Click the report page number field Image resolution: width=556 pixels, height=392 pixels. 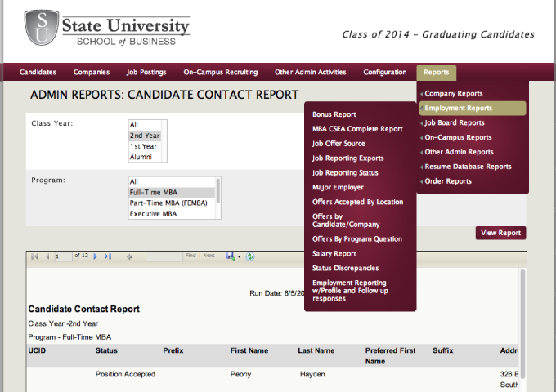point(63,256)
